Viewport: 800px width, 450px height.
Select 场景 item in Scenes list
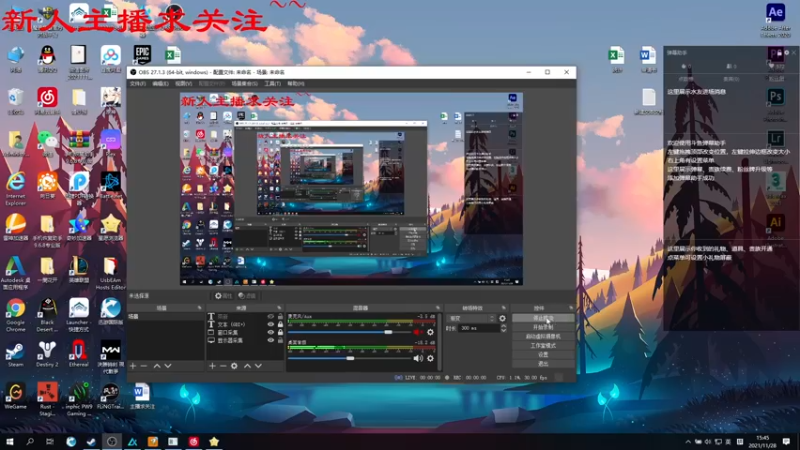(165, 317)
